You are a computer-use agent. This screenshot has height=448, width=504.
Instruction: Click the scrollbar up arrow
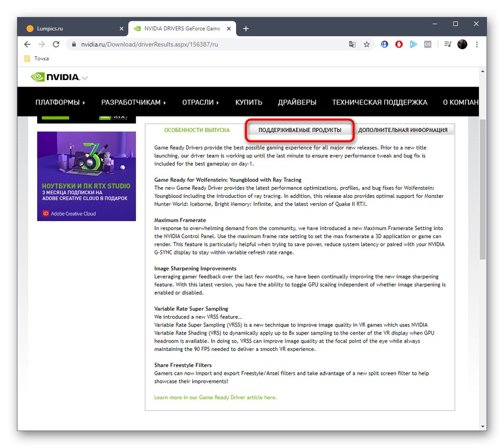coord(482,71)
